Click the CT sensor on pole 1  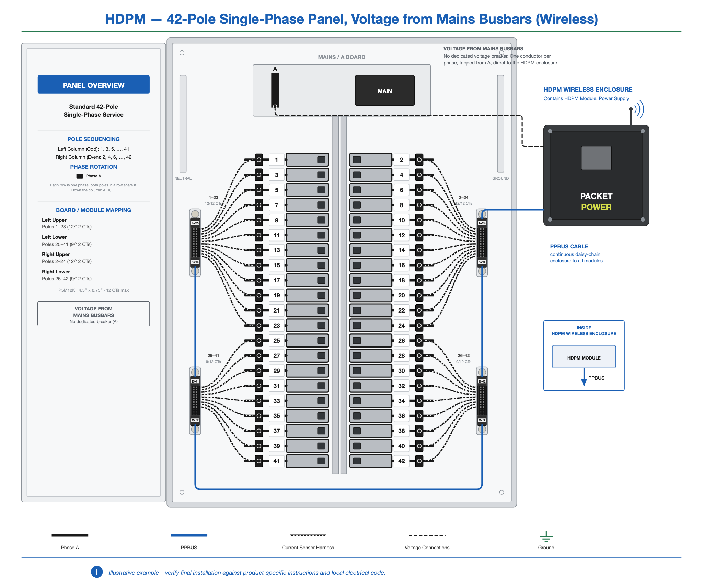259,160
